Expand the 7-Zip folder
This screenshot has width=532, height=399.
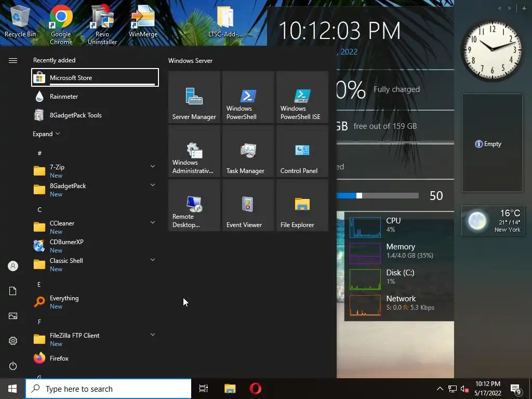(x=153, y=166)
